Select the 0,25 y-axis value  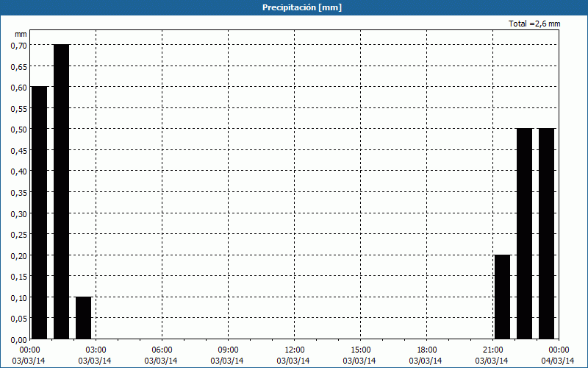[19, 235]
